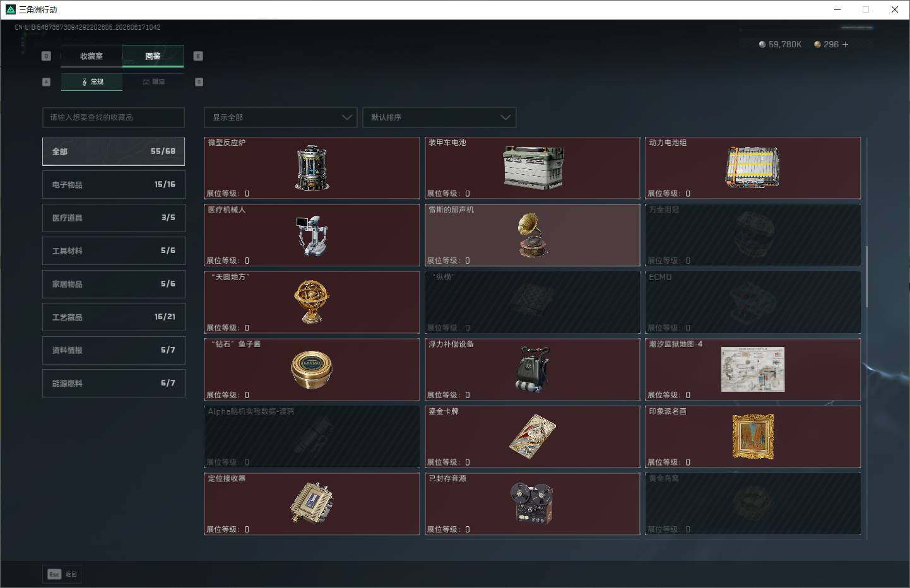
Task: Open the 微型反应炉 item card
Action: [312, 168]
